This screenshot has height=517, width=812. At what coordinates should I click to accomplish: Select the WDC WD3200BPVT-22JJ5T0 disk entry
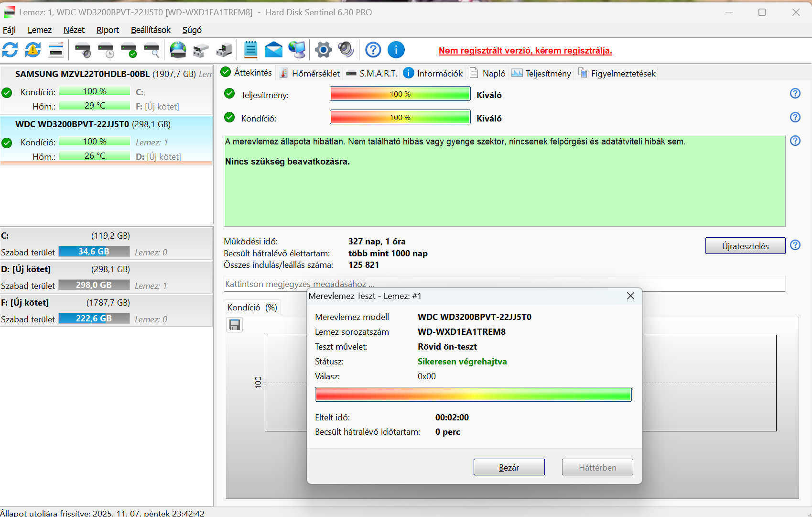[107, 140]
